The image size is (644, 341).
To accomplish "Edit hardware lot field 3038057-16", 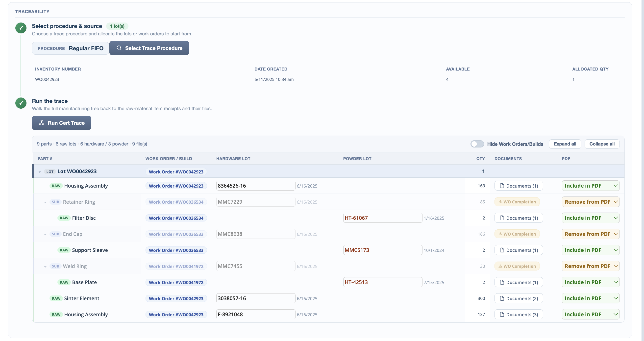I will (255, 298).
